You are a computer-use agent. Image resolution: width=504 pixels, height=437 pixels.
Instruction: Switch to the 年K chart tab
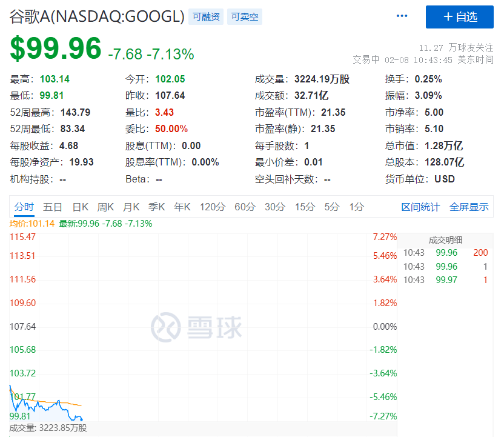[182, 207]
